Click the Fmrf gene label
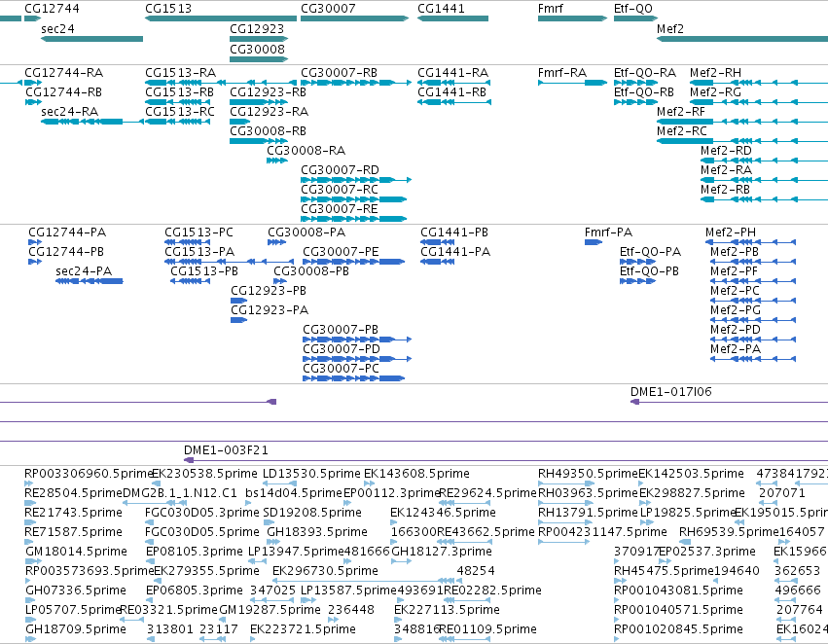The width and height of the screenshot is (828, 644). [551, 9]
